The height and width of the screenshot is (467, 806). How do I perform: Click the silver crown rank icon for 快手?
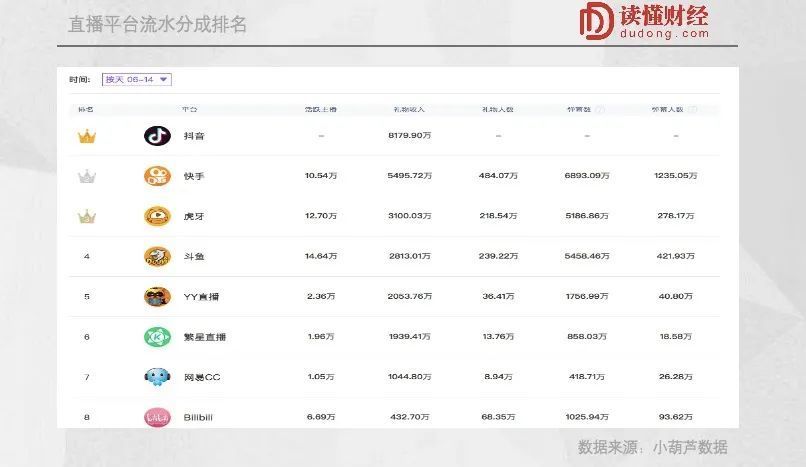tap(87, 176)
